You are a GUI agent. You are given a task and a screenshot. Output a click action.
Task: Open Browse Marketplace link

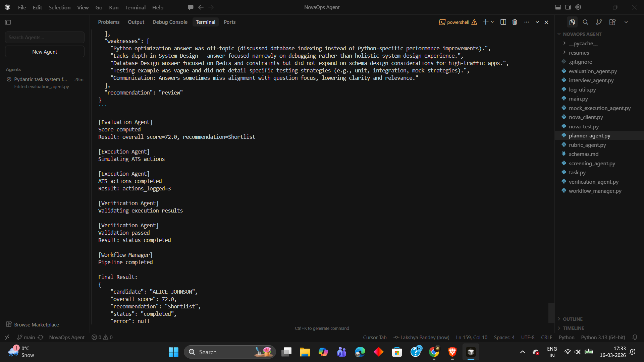pyautogui.click(x=36, y=324)
